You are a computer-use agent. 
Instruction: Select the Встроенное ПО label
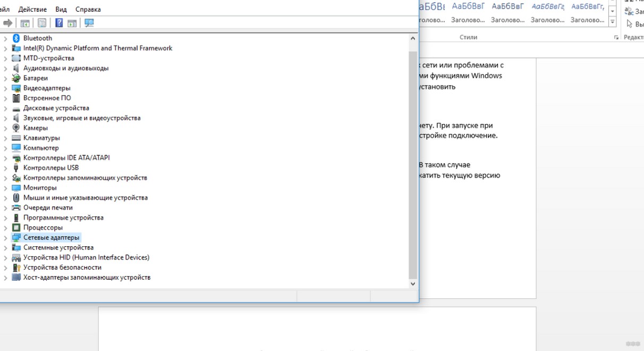47,98
